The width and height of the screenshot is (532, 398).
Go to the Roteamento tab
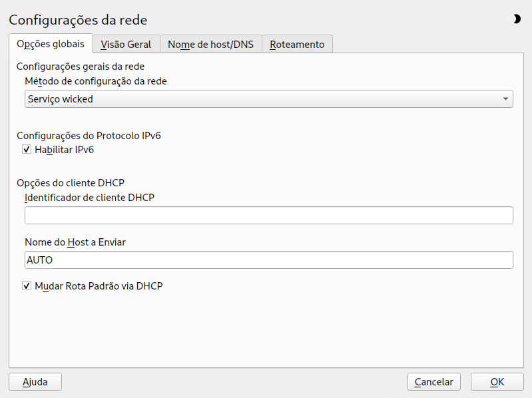point(297,45)
